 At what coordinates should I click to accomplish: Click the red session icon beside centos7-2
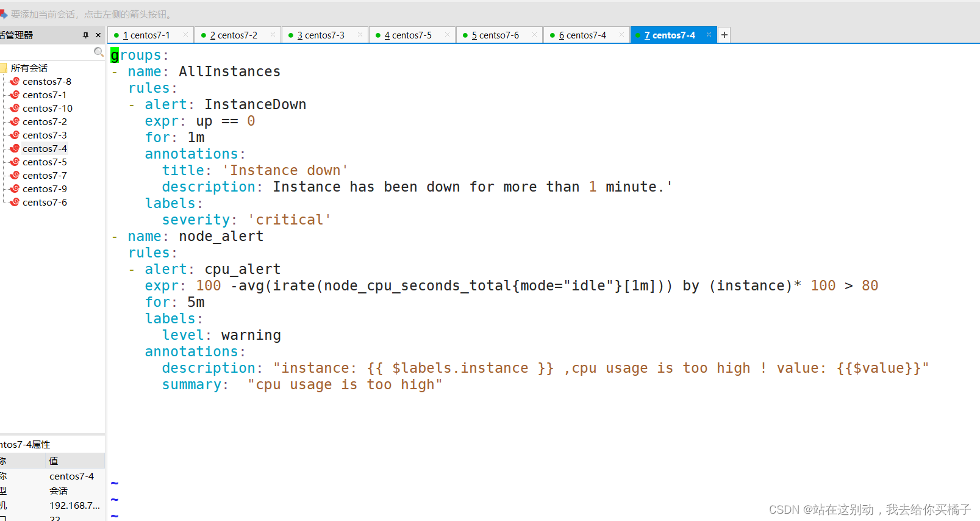point(15,121)
